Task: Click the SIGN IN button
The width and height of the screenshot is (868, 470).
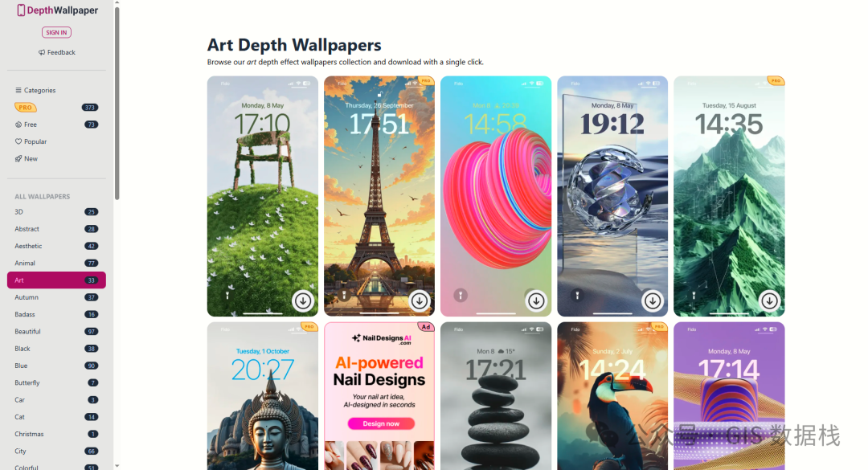Action: 56,32
